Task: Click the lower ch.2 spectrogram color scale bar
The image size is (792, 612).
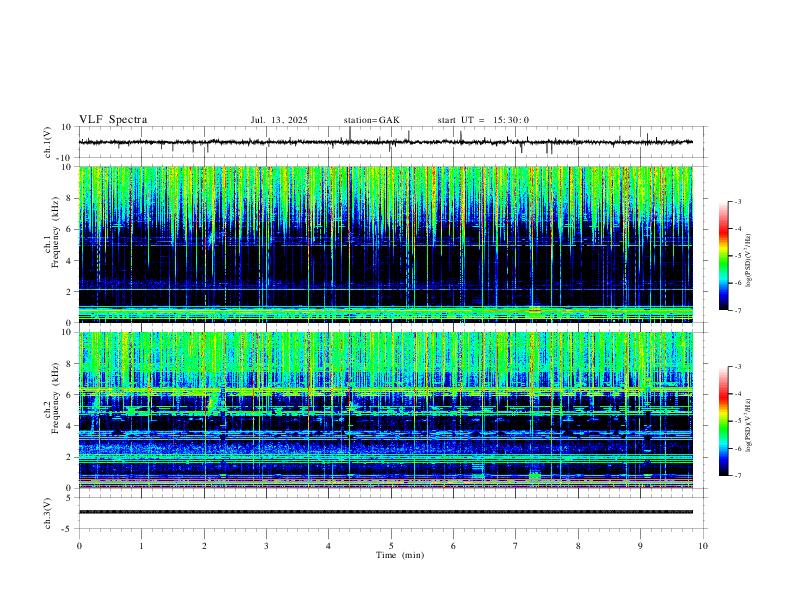Action: (724, 421)
